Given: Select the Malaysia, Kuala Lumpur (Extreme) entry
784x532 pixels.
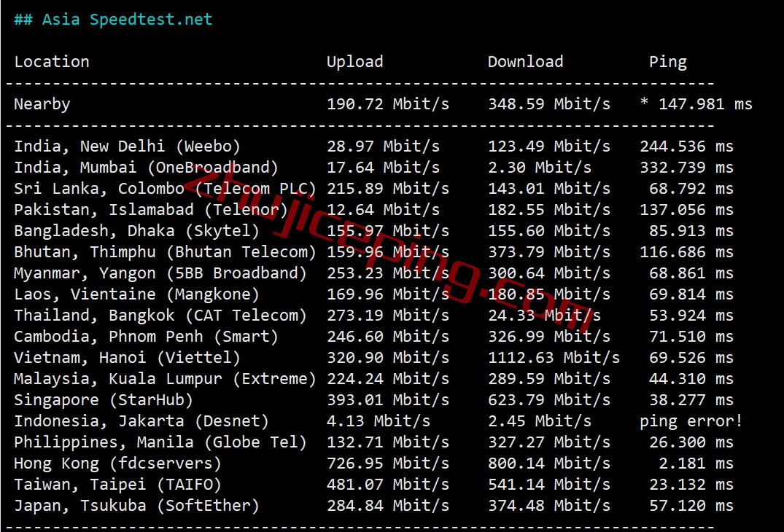Looking at the screenshot, I should click(x=165, y=379).
